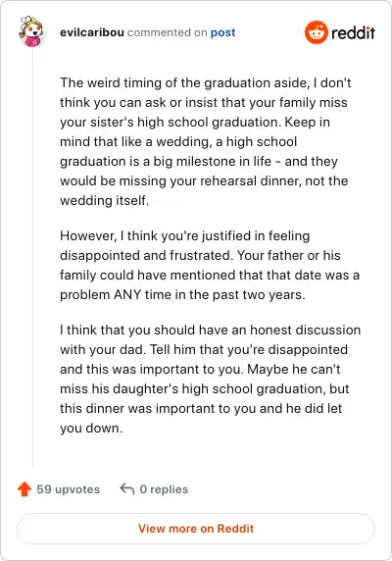
Task: Click the orange Reddit Snoo logo
Action: (x=316, y=32)
